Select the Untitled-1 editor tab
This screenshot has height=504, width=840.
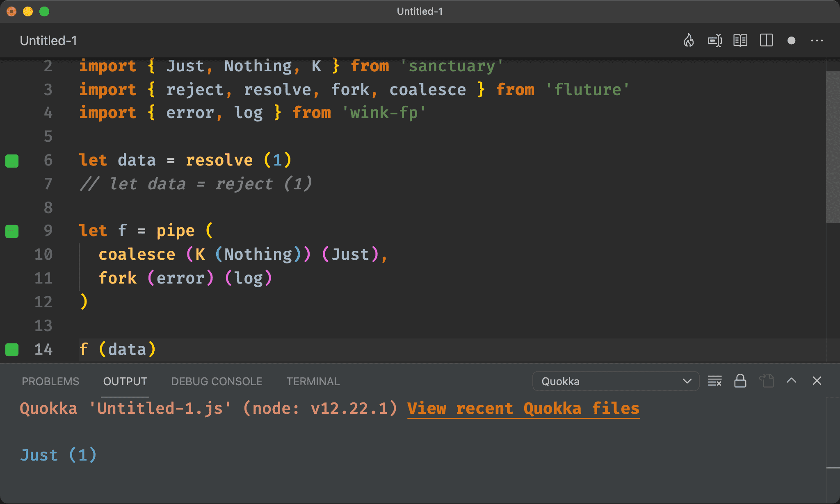pyautogui.click(x=48, y=41)
